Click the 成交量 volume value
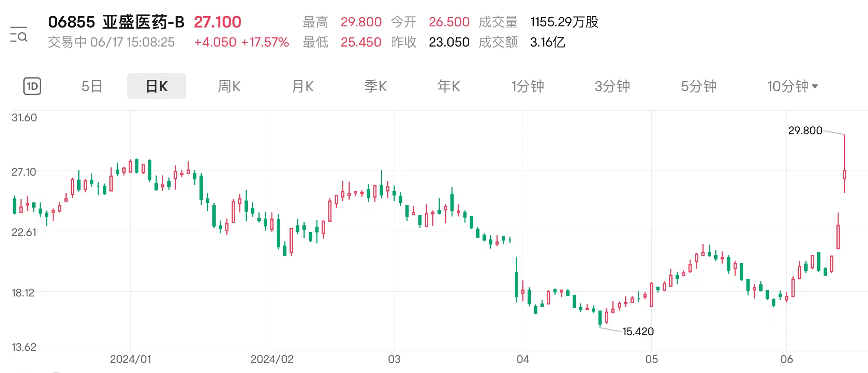Screen dimensions: 868x373 pos(564,22)
